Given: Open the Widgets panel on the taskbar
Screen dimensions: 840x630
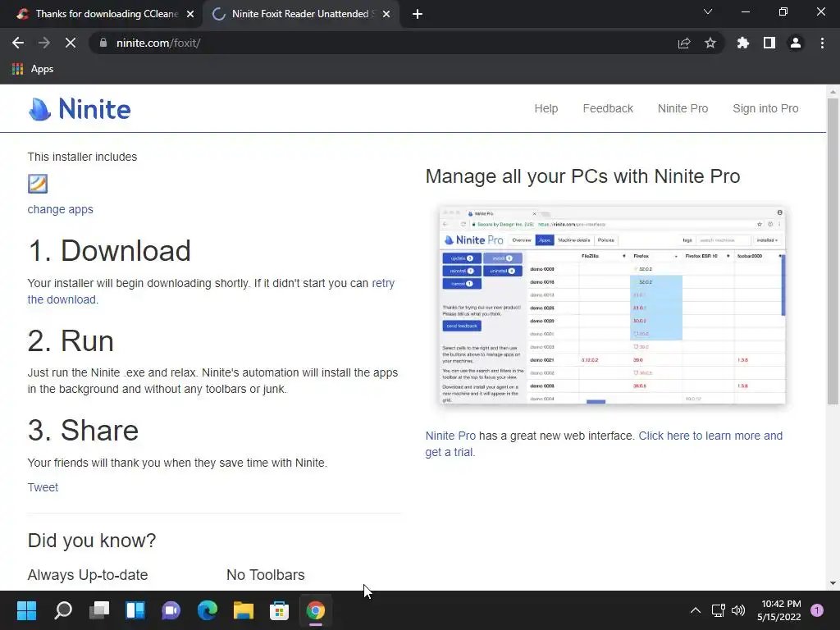Looking at the screenshot, I should (x=135, y=610).
